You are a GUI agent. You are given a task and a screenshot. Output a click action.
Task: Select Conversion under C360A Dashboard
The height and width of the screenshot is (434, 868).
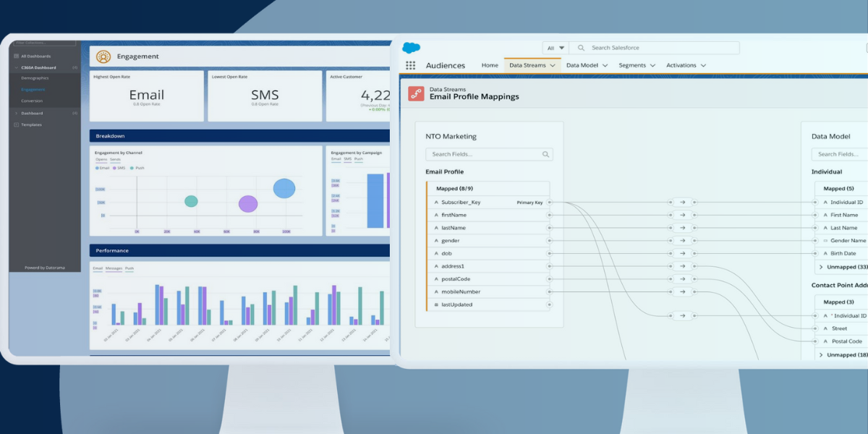click(32, 101)
